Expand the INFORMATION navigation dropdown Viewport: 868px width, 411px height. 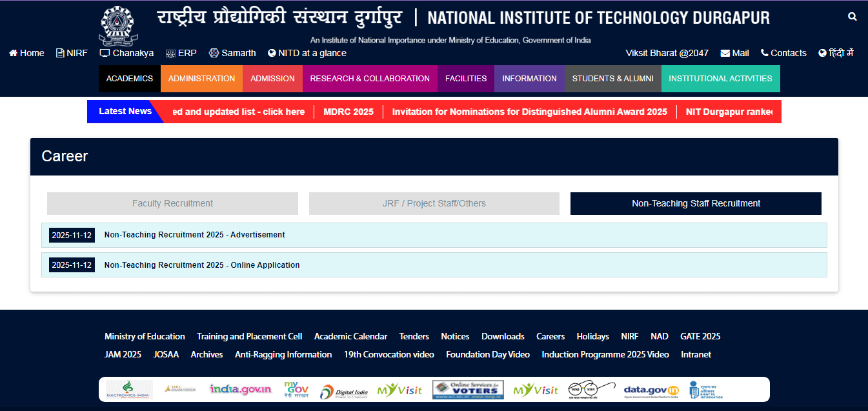pos(529,78)
